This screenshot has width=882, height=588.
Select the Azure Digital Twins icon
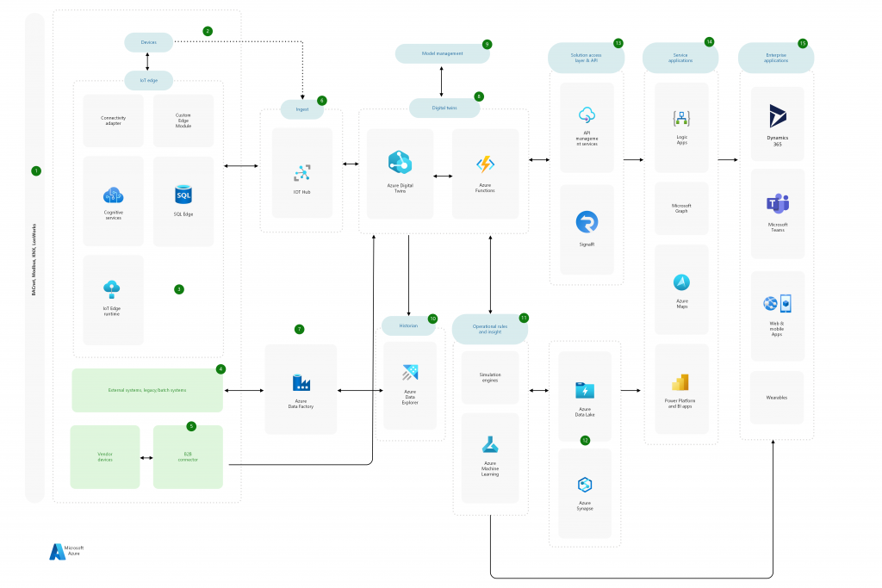click(400, 161)
